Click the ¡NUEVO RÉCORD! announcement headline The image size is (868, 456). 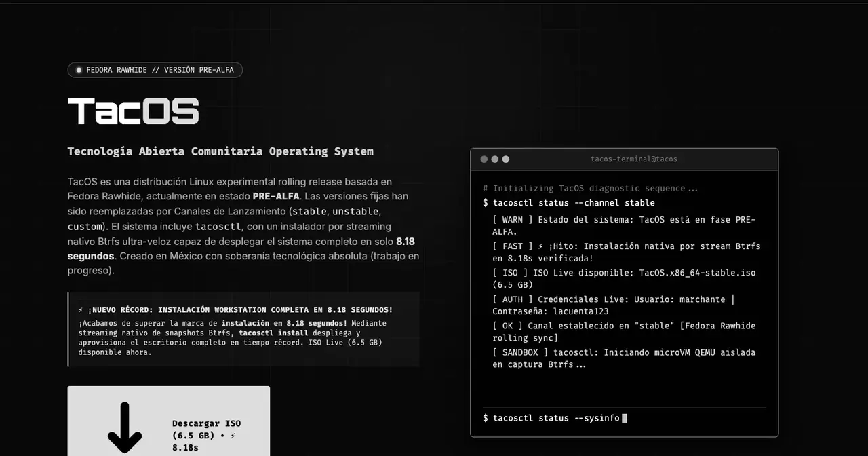236,309
